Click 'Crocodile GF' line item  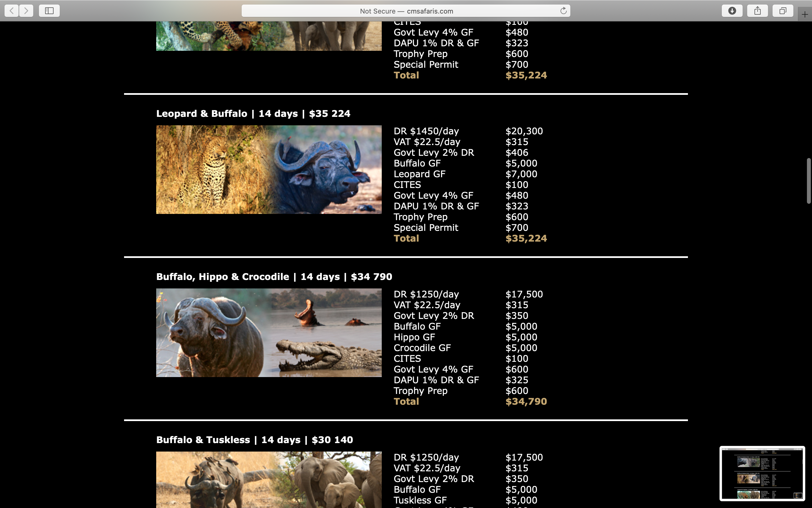pyautogui.click(x=422, y=348)
